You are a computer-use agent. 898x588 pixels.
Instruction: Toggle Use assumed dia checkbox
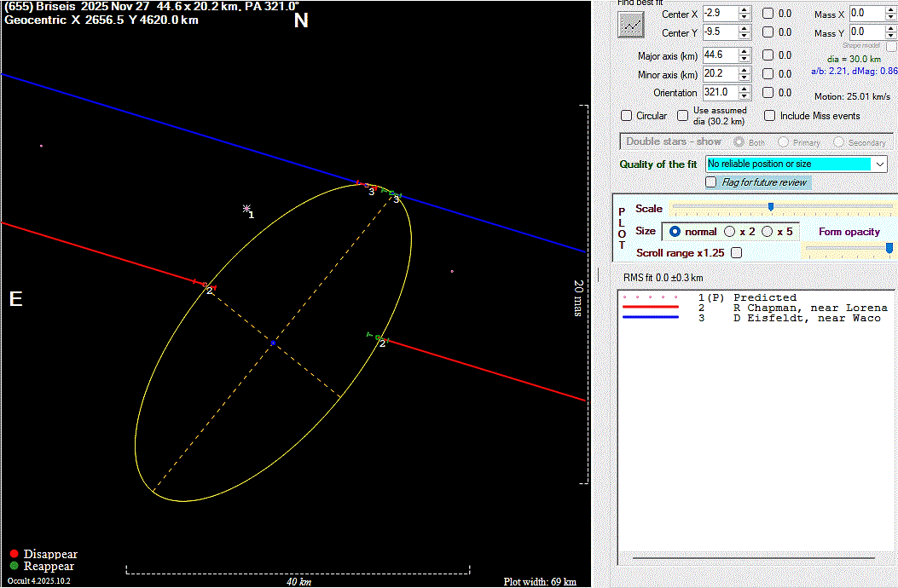pyautogui.click(x=683, y=116)
